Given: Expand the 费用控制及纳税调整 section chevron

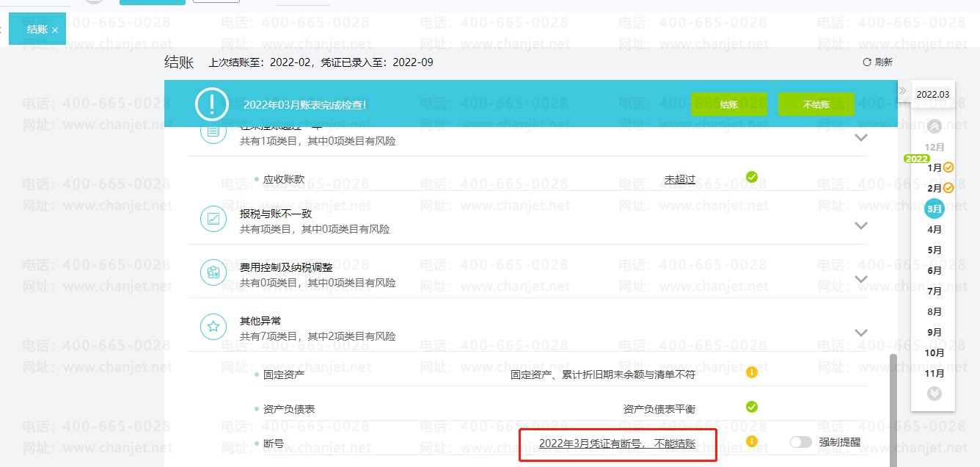Looking at the screenshot, I should (x=862, y=279).
